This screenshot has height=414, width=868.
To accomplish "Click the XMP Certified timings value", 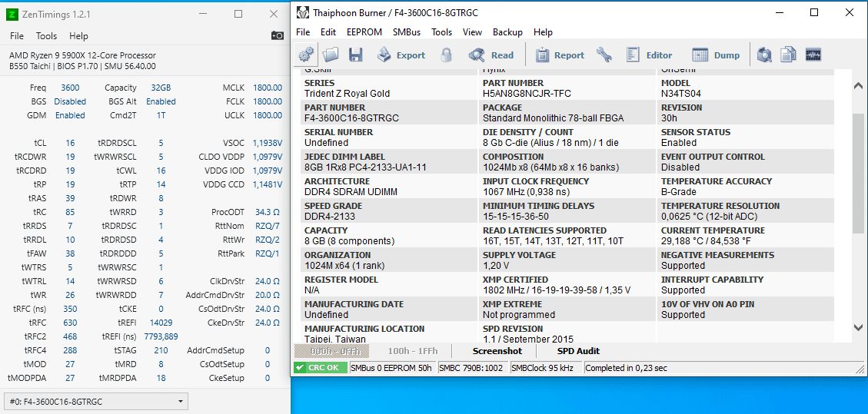I will pyautogui.click(x=557, y=290).
